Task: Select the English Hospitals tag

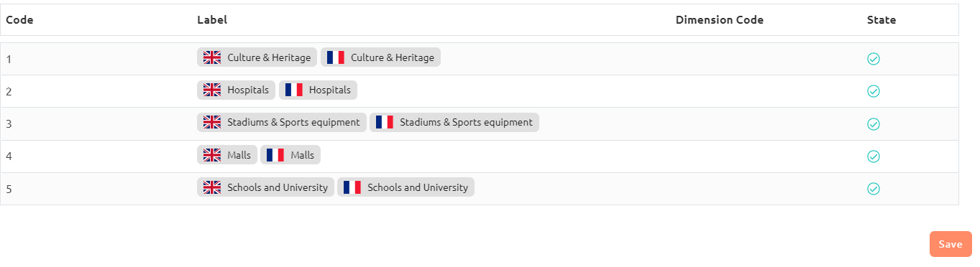Action: click(236, 90)
